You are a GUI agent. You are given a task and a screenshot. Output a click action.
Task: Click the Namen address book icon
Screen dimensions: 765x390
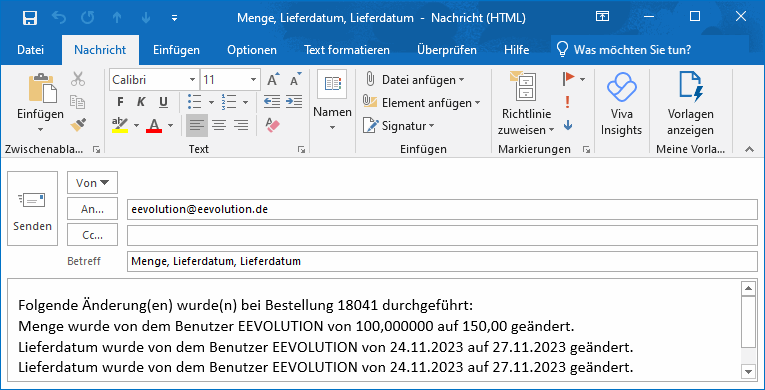(332, 84)
